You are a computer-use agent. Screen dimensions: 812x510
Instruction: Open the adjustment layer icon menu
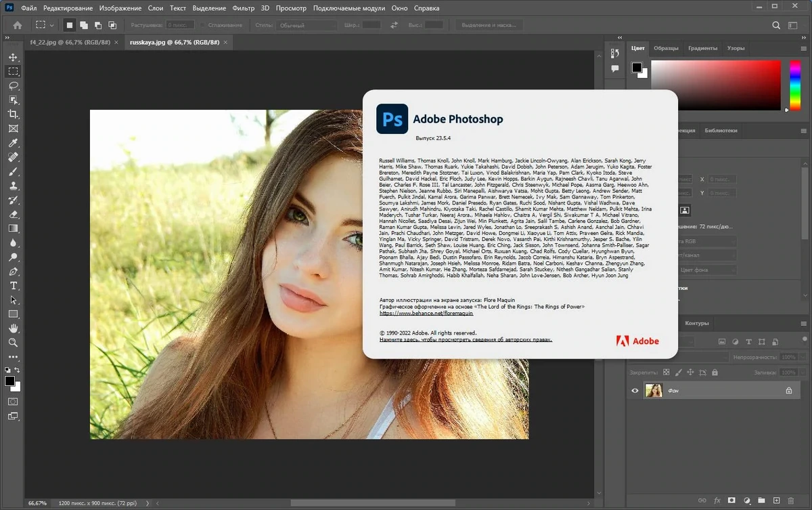(x=746, y=501)
